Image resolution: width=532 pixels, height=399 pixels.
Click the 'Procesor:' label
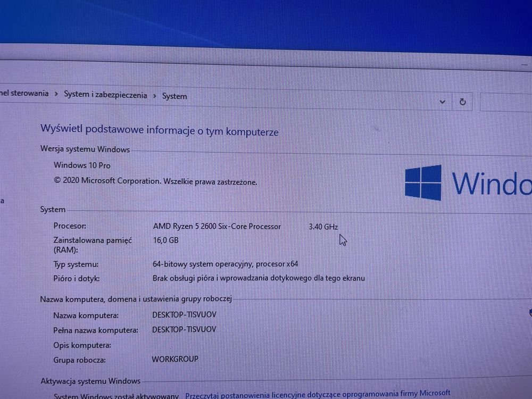[x=70, y=226]
